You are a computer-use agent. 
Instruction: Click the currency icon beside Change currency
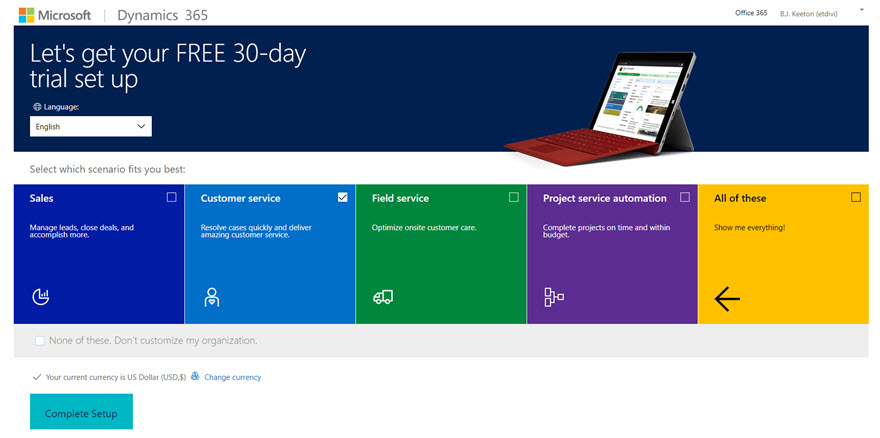coord(195,376)
